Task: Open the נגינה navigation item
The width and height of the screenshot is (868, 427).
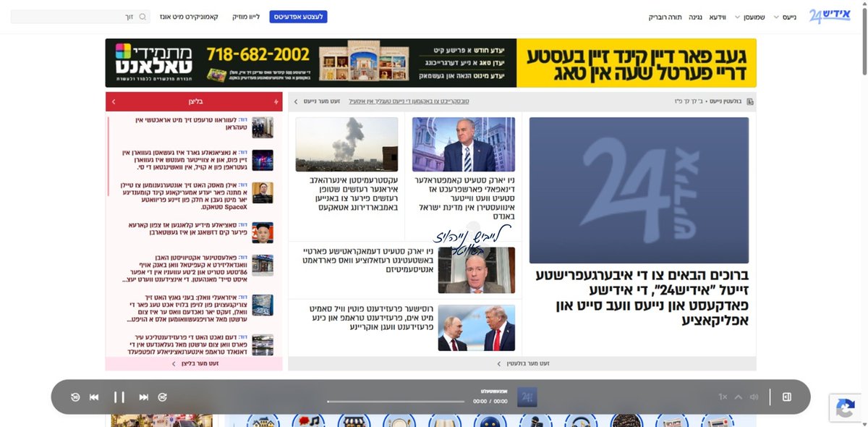Action: tap(695, 17)
